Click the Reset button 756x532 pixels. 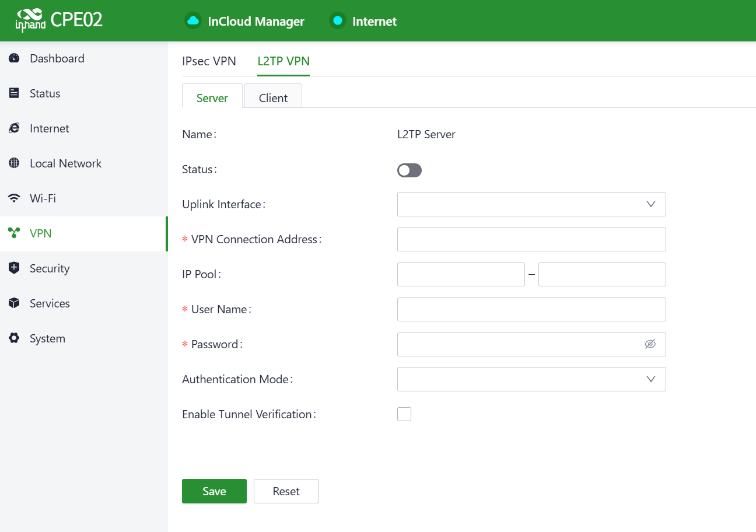point(286,491)
